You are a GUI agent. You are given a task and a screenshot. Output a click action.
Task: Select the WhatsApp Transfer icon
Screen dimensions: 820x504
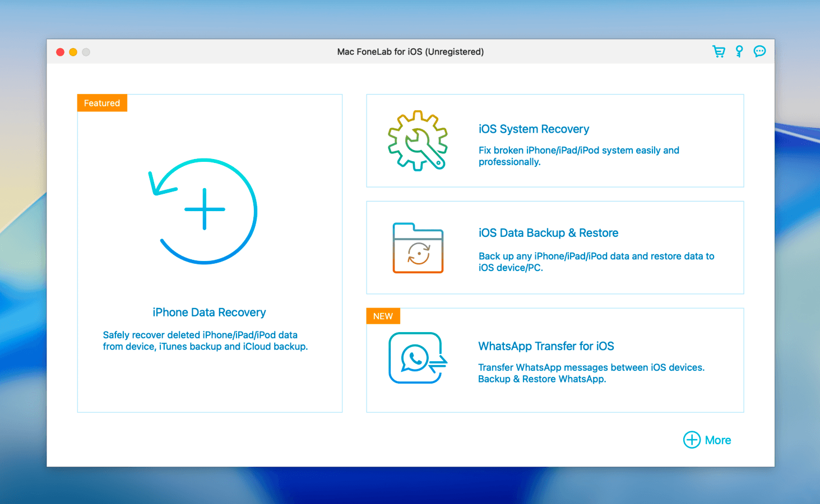[417, 358]
